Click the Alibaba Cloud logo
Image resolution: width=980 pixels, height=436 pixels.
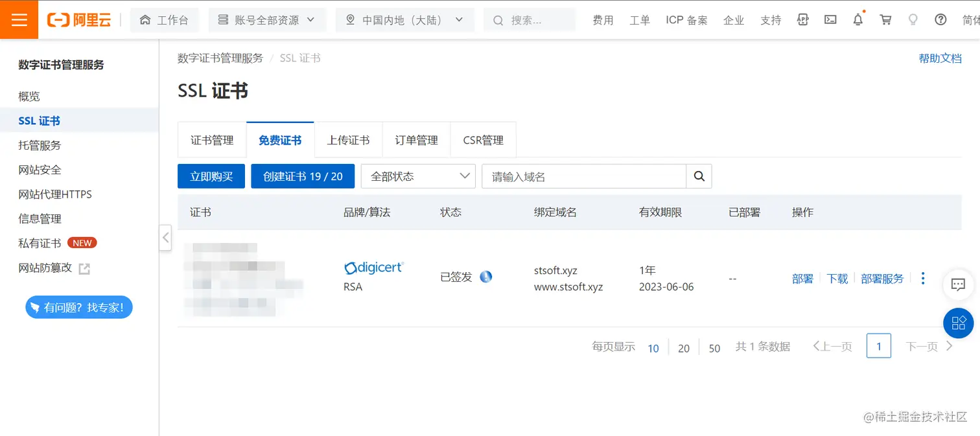[x=79, y=20]
